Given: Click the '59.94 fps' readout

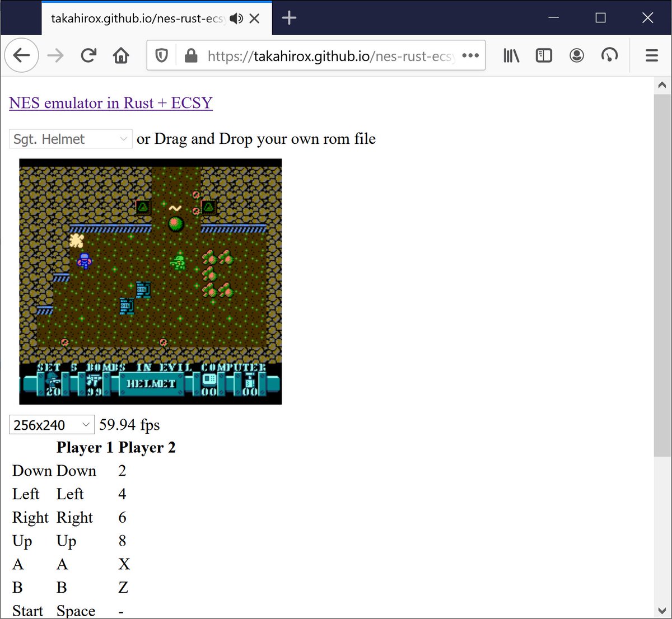Looking at the screenshot, I should [x=129, y=425].
